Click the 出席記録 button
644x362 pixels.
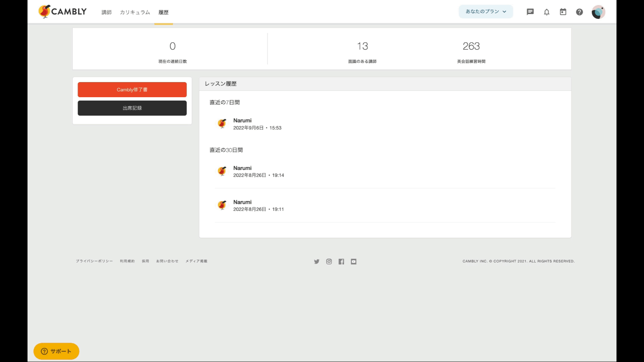[132, 108]
